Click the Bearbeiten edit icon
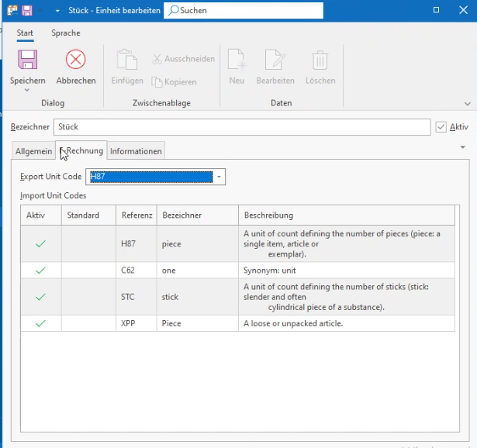Viewport: 477px width, 448px height. [x=275, y=60]
